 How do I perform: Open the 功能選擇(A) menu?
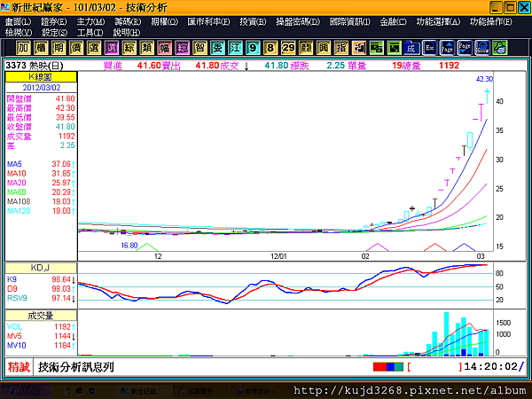tap(438, 22)
